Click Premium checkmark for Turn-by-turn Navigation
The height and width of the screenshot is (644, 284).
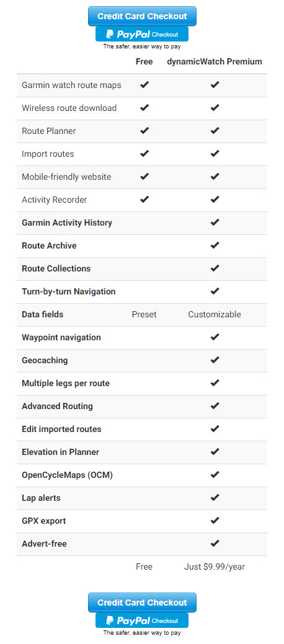(x=215, y=291)
